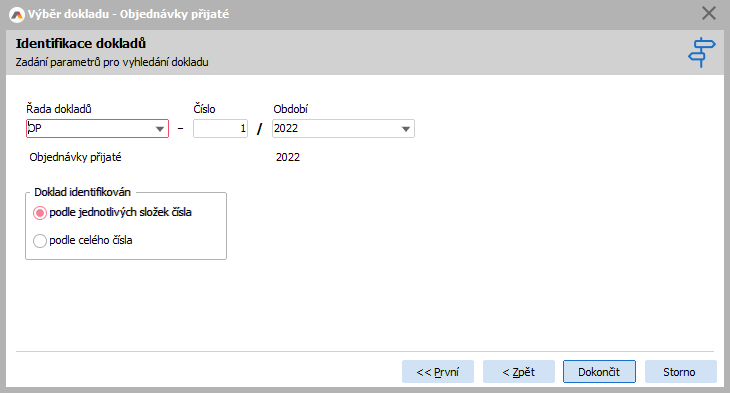Finish the wizard with Dokončit
The width and height of the screenshot is (730, 393).
pos(599,372)
